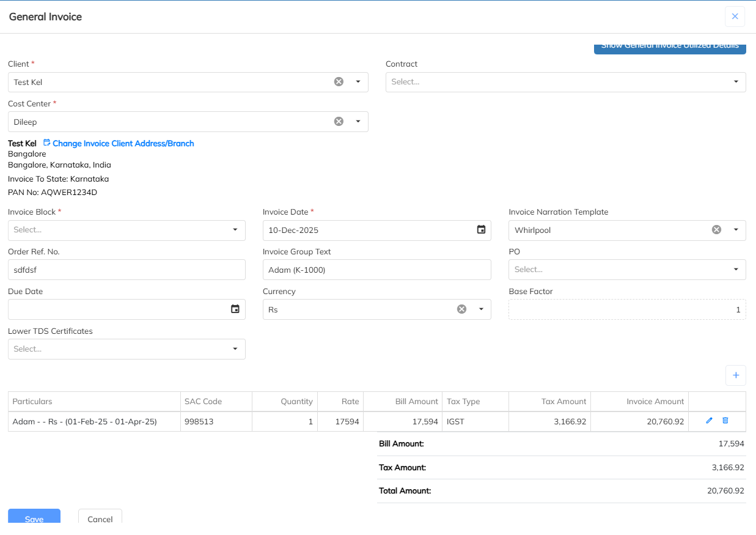The height and width of the screenshot is (535, 756).
Task: Add a new invoice line item
Action: pyautogui.click(x=736, y=375)
